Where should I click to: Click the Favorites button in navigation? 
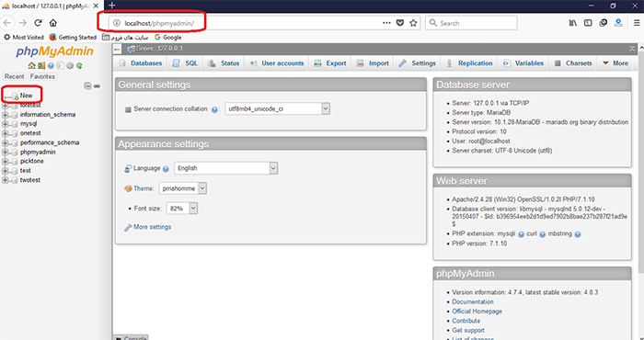tap(42, 76)
